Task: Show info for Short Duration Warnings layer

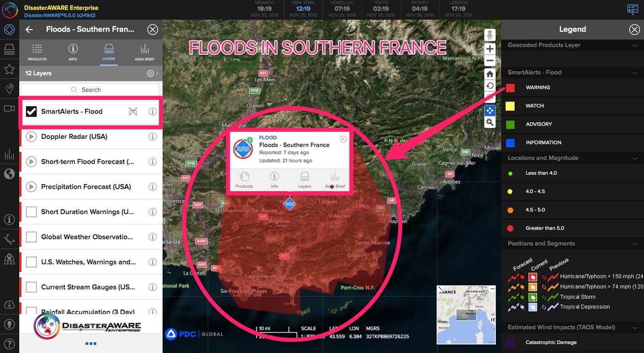Action: coord(152,212)
